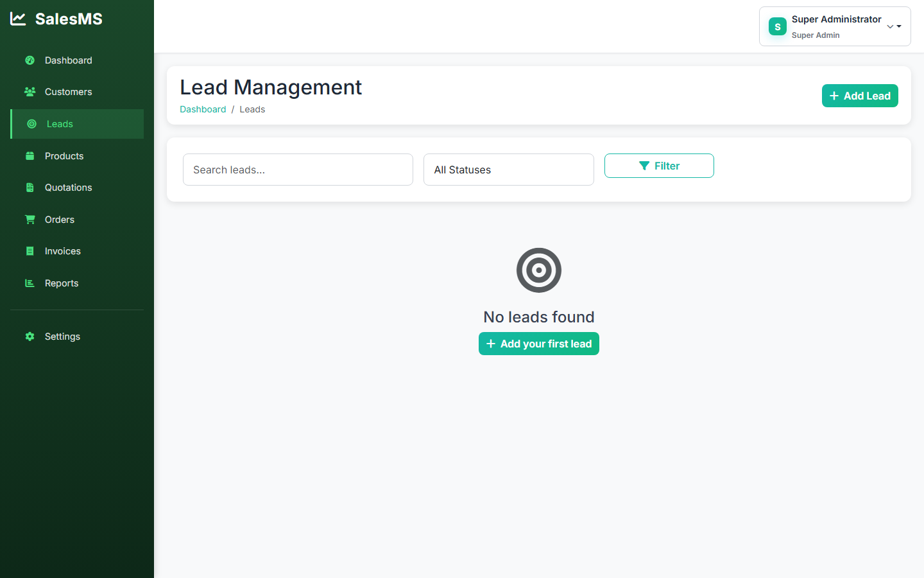Focus the Search leads input field
The height and width of the screenshot is (578, 924).
(298, 170)
